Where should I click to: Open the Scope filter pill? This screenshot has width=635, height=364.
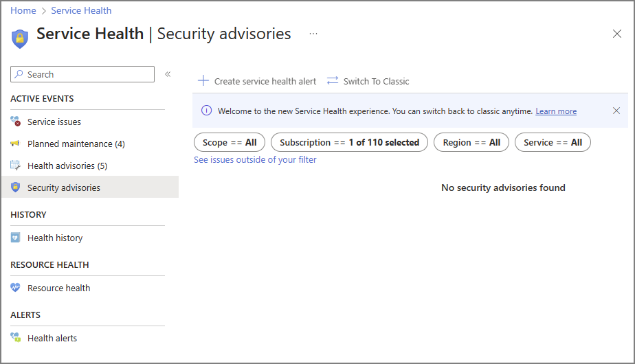[x=230, y=143]
